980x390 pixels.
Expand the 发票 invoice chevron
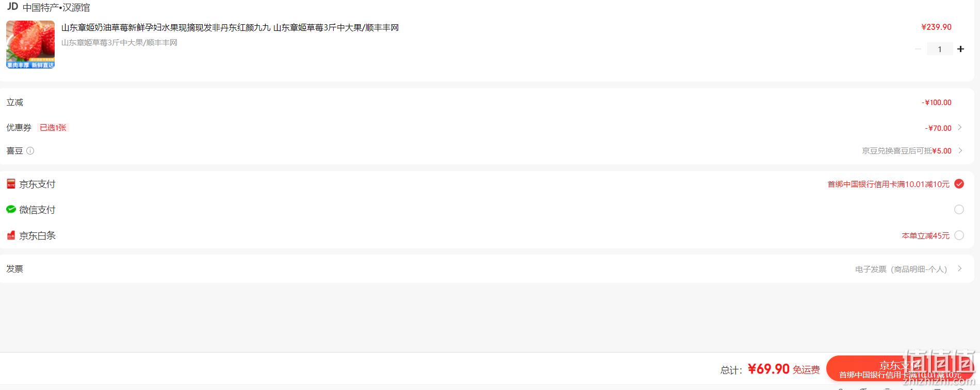point(960,268)
